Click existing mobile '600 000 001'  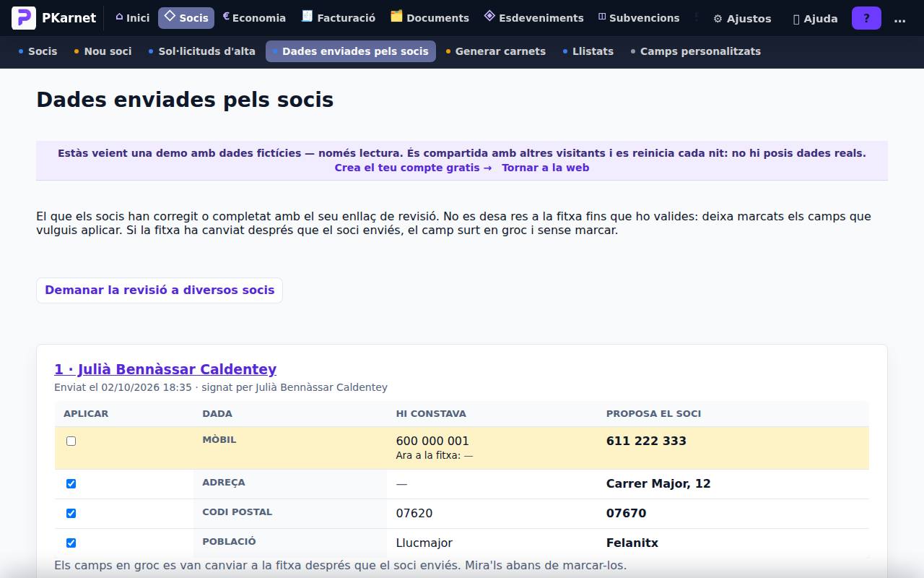[432, 441]
